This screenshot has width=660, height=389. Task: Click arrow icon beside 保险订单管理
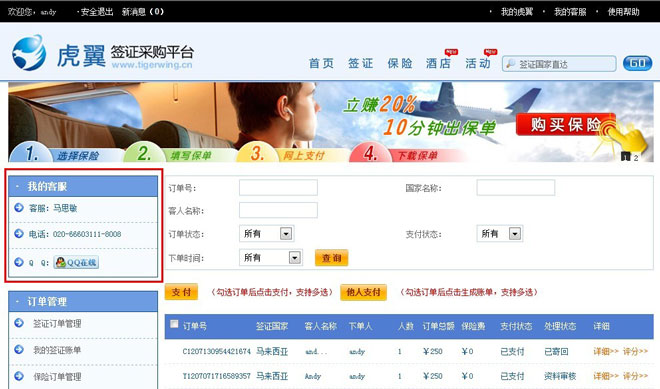click(19, 376)
